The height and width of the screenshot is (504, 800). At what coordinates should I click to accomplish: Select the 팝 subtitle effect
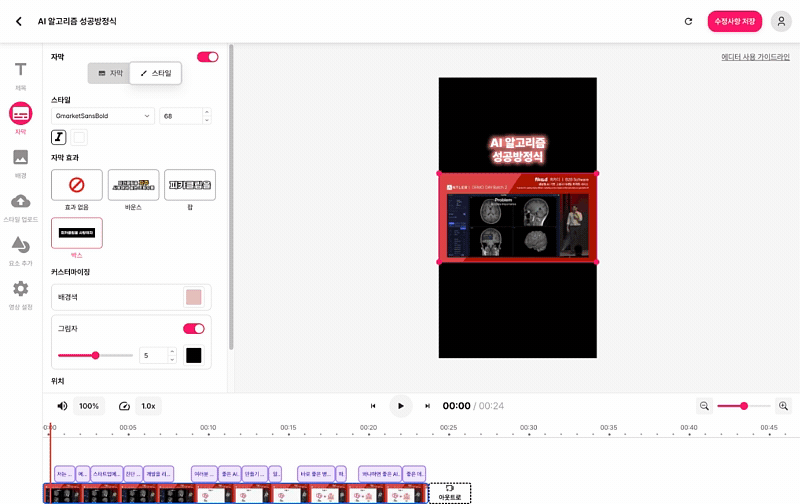click(190, 185)
